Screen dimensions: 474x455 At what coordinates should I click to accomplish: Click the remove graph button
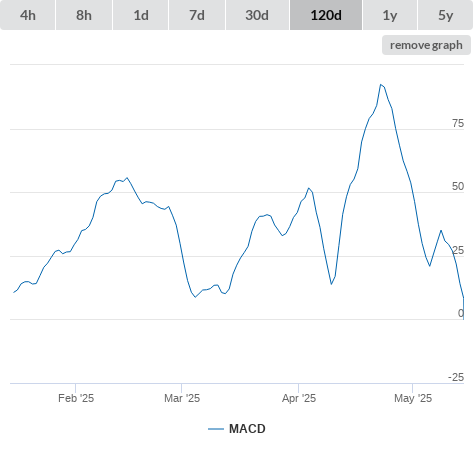[x=426, y=45]
